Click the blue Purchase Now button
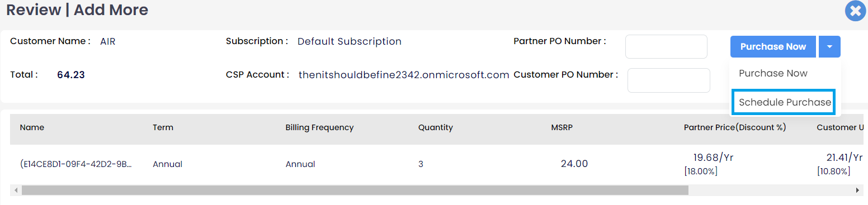The height and width of the screenshot is (205, 868). click(x=773, y=47)
